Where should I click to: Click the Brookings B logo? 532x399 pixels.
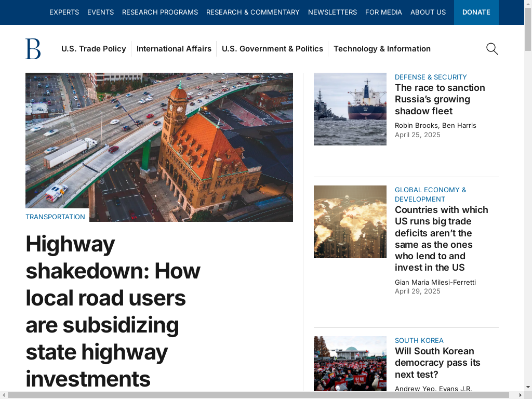[x=33, y=49]
